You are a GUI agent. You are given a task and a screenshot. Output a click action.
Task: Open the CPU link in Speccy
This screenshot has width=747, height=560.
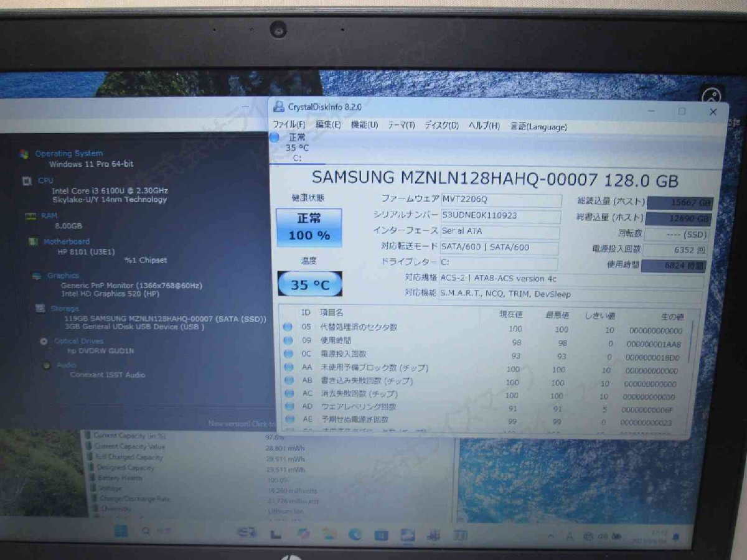click(x=45, y=180)
